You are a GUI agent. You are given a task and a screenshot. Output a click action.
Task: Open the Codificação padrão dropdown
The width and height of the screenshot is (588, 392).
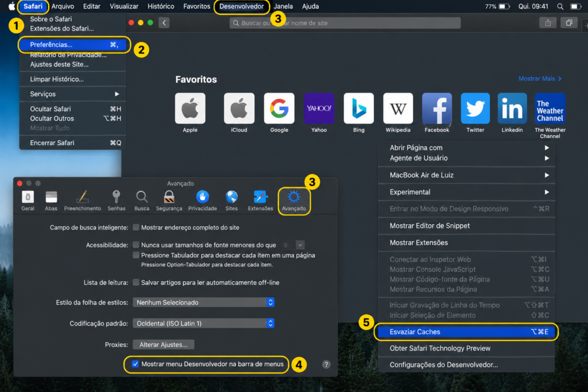[x=204, y=324]
